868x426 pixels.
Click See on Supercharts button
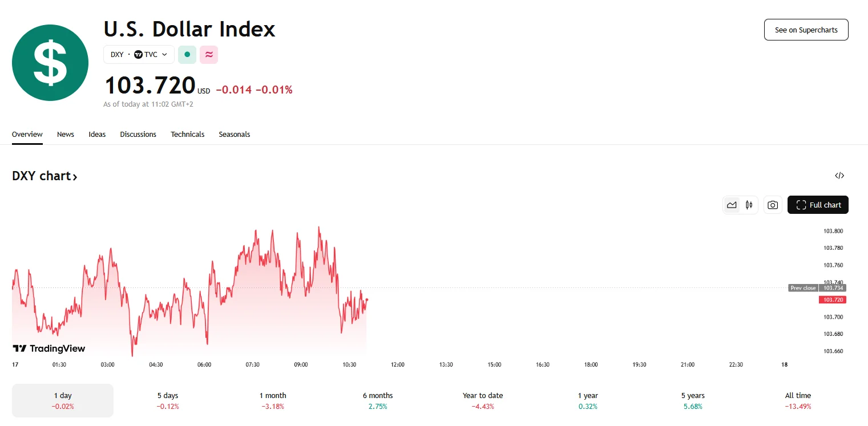[806, 30]
